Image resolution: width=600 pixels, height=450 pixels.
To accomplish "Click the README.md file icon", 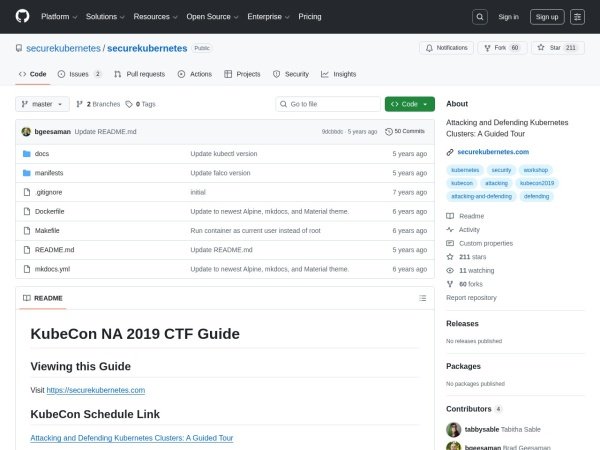I will 26,250.
